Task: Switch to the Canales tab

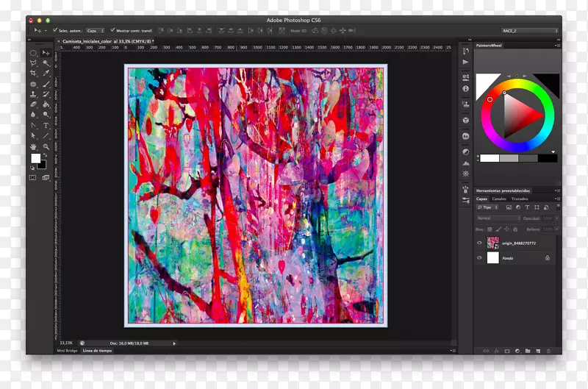Action: pos(498,199)
